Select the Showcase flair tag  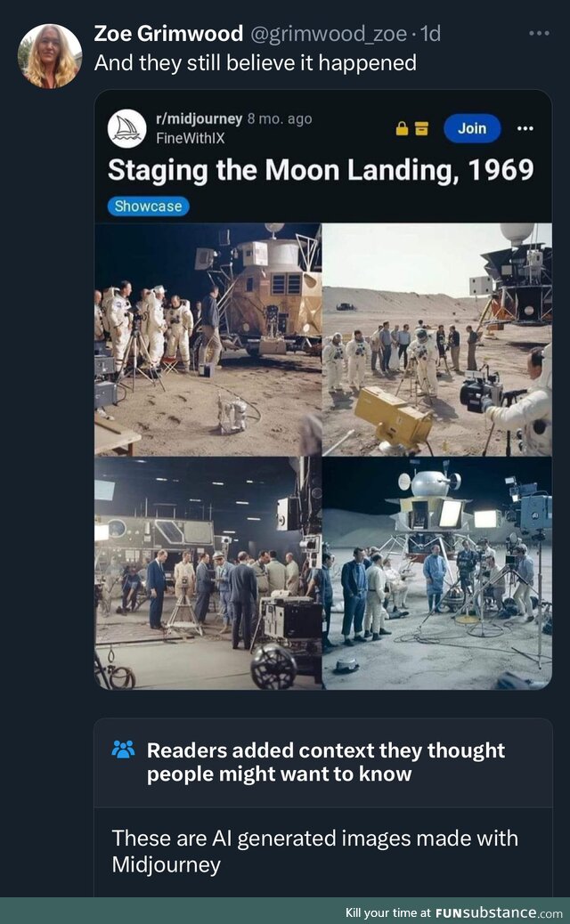pos(149,207)
